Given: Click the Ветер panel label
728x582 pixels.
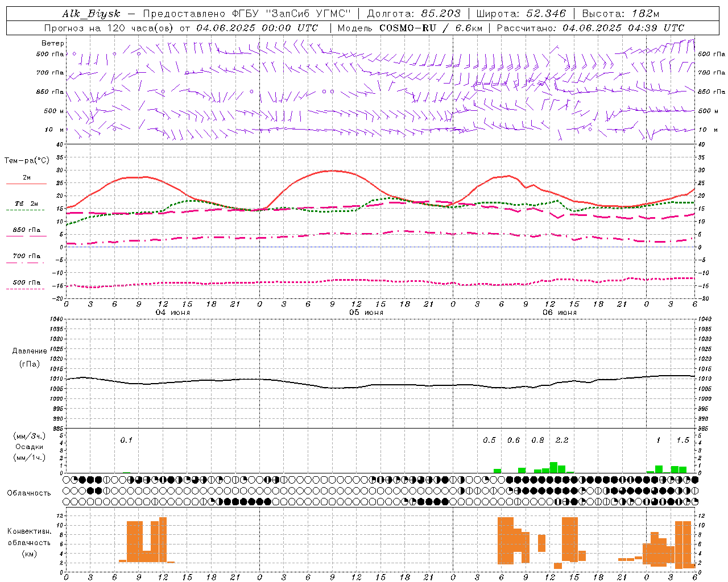Looking at the screenshot, I should pos(53,43).
